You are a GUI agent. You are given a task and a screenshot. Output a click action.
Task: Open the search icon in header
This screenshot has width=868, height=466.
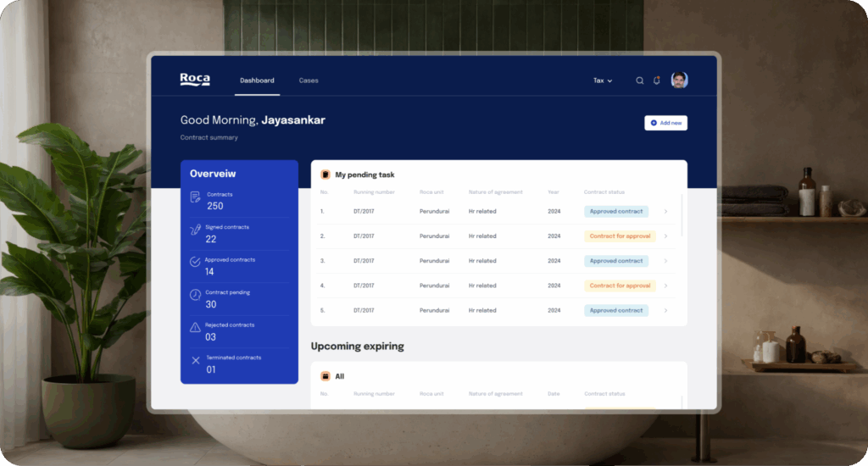click(639, 80)
